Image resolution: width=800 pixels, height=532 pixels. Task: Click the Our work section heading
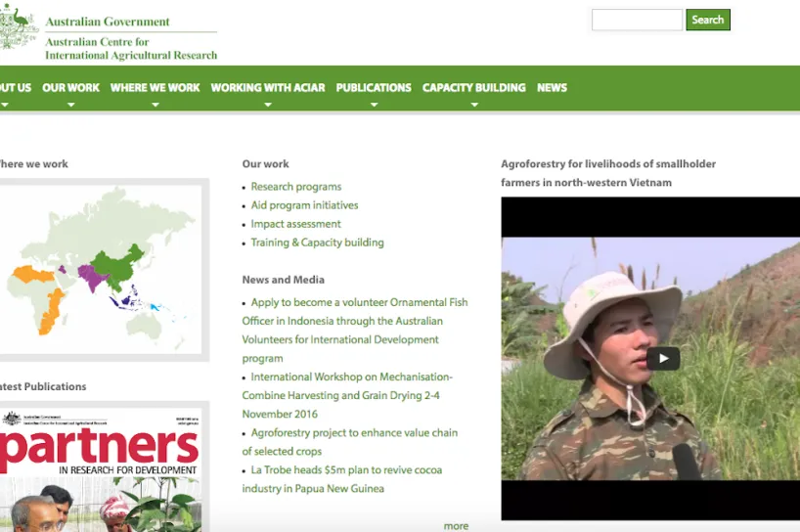pyautogui.click(x=265, y=163)
